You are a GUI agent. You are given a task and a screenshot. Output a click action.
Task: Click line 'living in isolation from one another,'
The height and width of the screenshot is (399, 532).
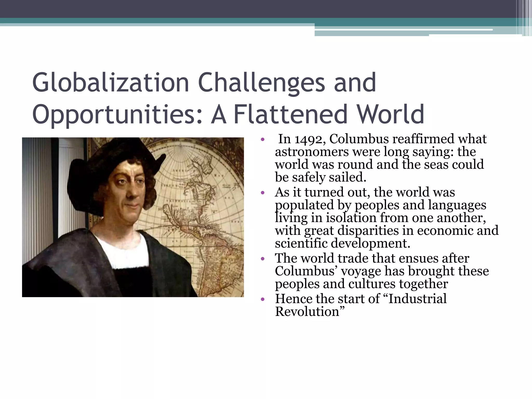381,218
